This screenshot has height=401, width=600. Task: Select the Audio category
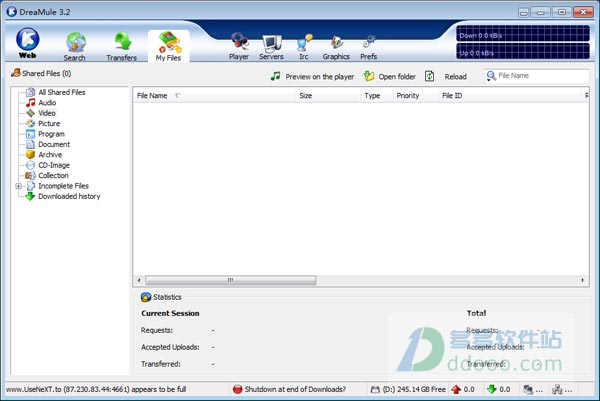pyautogui.click(x=47, y=103)
